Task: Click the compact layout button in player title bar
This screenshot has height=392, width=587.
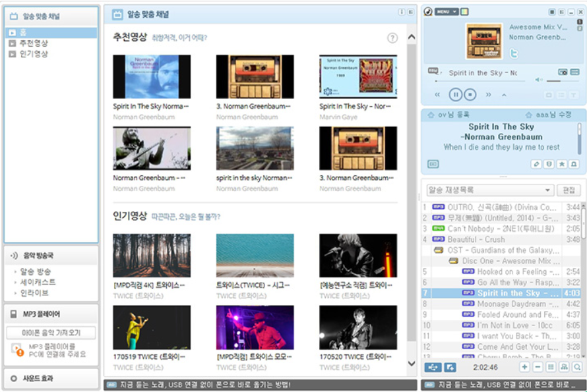Action: pos(561,12)
